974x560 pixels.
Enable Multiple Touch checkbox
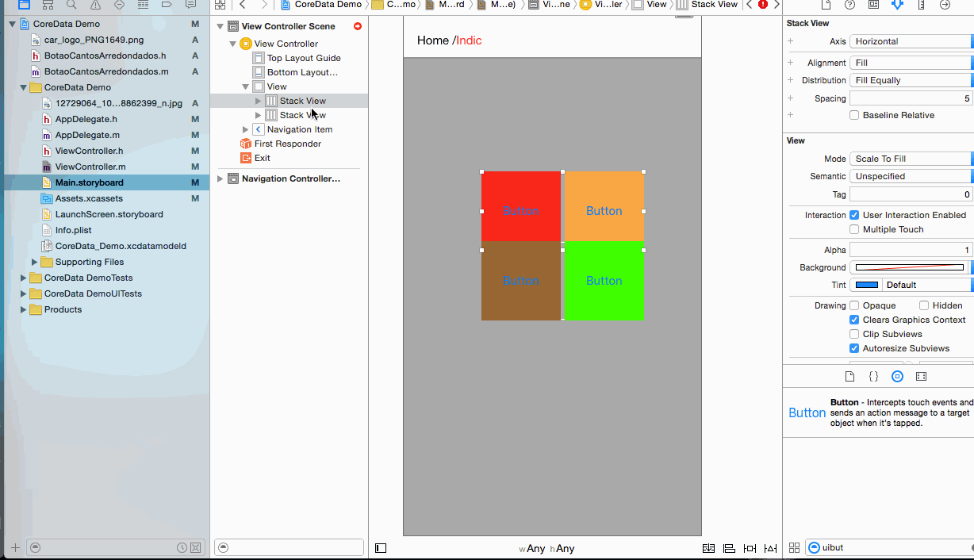point(854,229)
